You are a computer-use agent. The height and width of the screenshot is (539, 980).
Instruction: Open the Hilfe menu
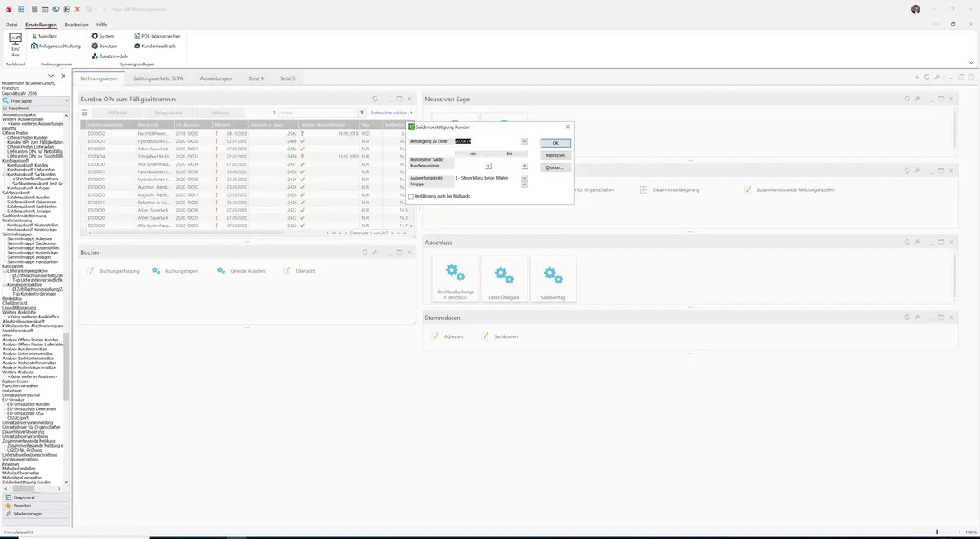(102, 24)
